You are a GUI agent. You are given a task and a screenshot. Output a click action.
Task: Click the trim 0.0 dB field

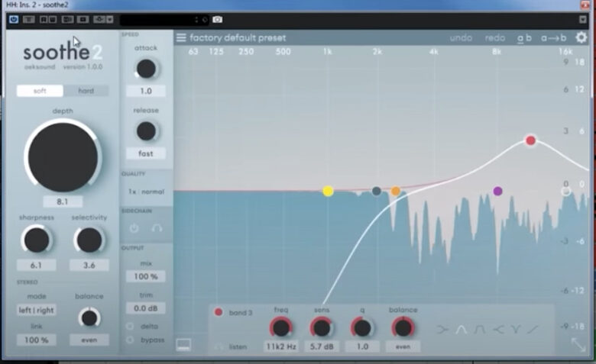pyautogui.click(x=146, y=308)
